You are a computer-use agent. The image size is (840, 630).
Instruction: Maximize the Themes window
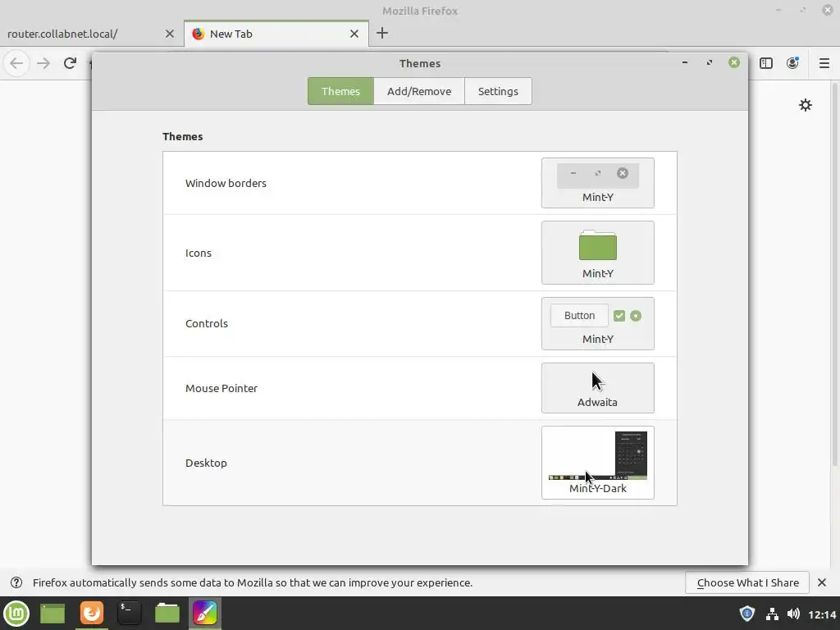click(710, 62)
